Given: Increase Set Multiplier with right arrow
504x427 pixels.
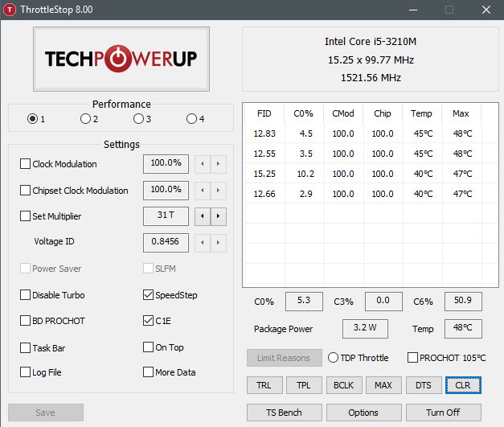Looking at the screenshot, I should [x=219, y=216].
